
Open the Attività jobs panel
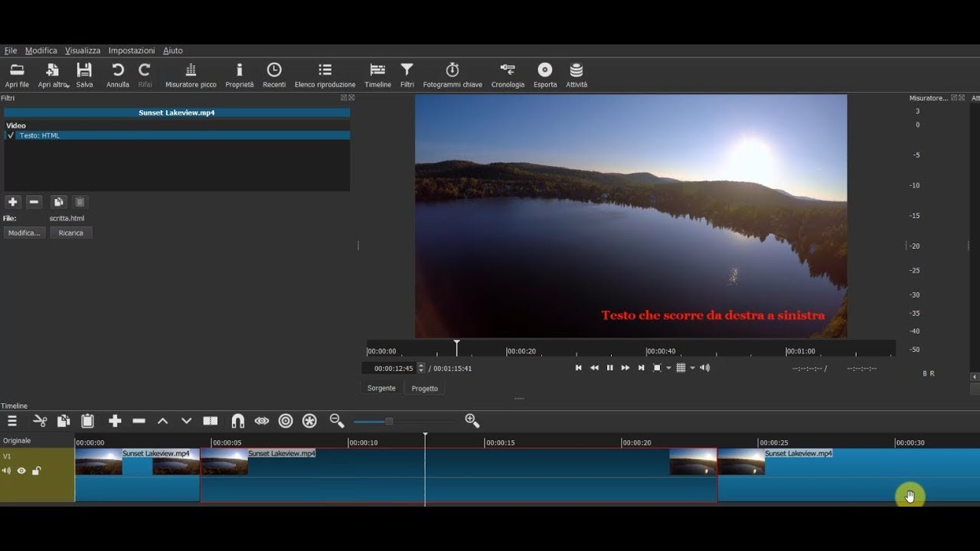click(x=577, y=74)
